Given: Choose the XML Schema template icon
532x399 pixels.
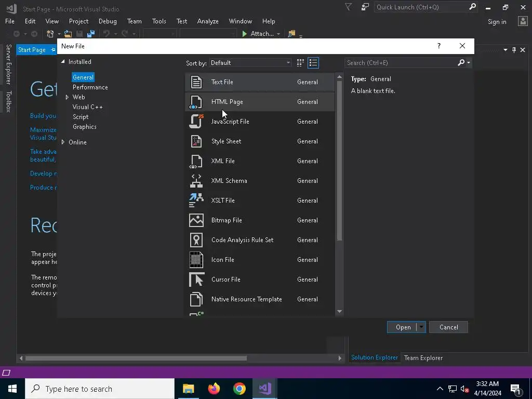Looking at the screenshot, I should (x=196, y=181).
